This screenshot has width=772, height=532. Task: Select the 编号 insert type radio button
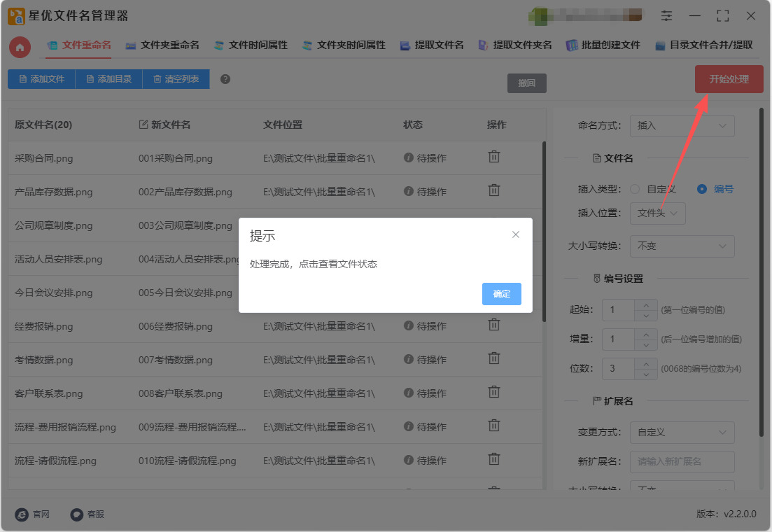click(702, 189)
